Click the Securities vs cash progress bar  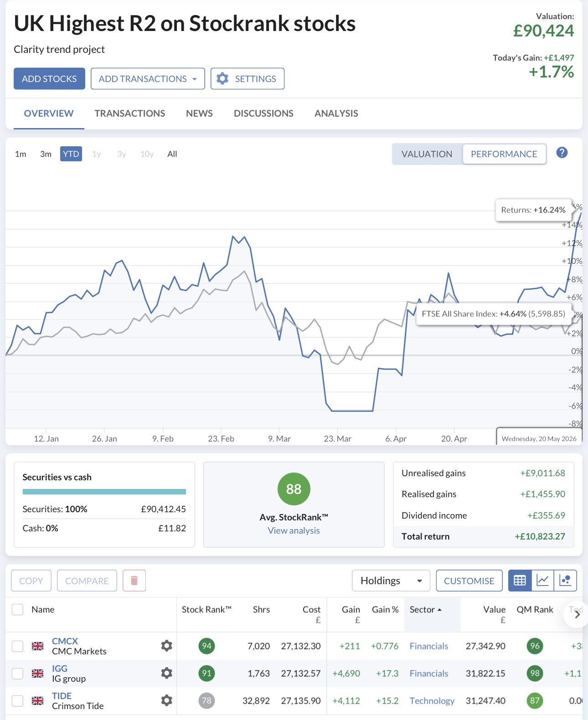pos(104,492)
